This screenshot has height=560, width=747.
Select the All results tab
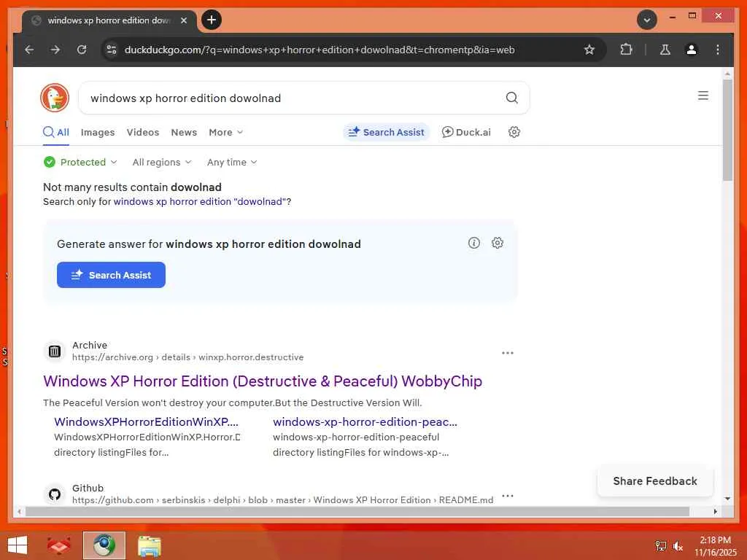[x=56, y=133]
